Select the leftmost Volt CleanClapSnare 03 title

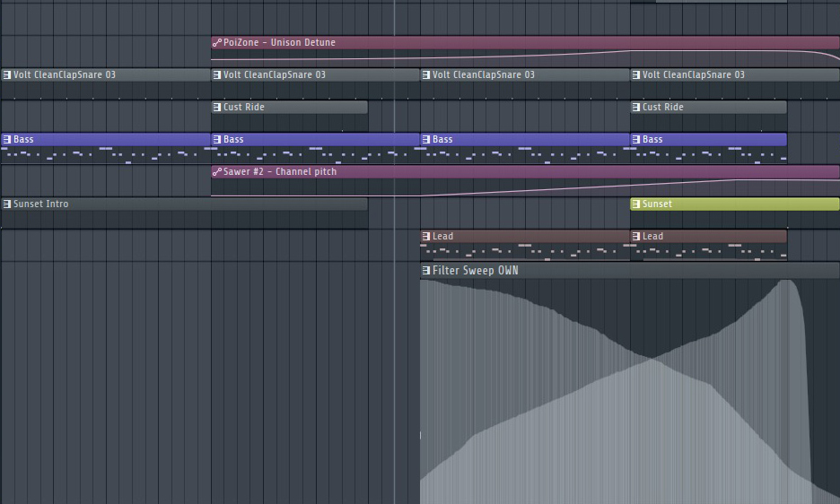tap(65, 75)
